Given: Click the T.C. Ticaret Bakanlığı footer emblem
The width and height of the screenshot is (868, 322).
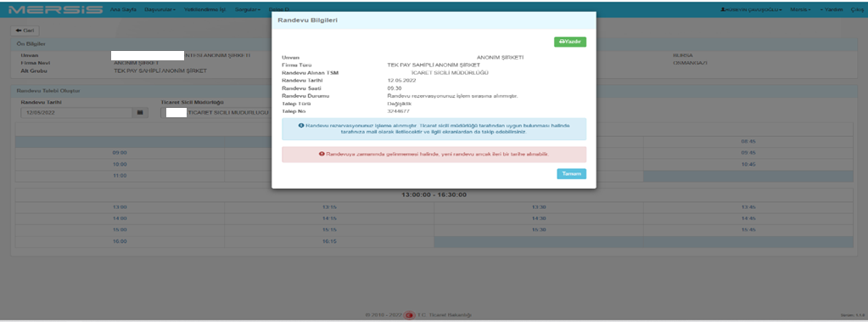Looking at the screenshot, I should coord(409,315).
